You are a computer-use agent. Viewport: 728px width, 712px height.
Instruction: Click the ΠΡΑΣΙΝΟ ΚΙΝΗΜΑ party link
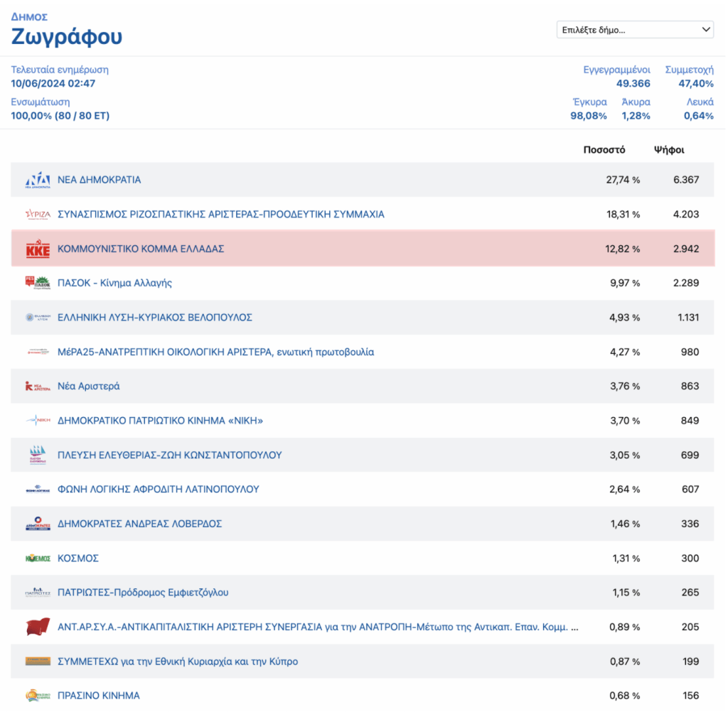coord(98,696)
